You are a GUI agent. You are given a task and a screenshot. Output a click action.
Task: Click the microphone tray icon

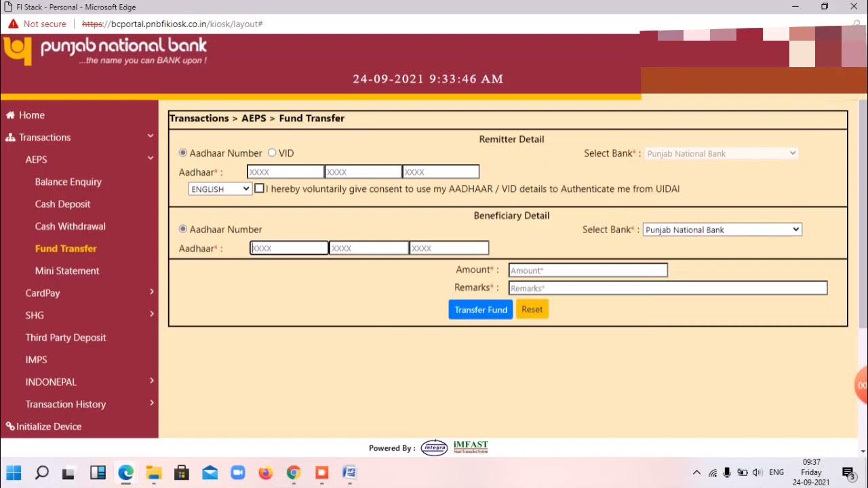727,472
